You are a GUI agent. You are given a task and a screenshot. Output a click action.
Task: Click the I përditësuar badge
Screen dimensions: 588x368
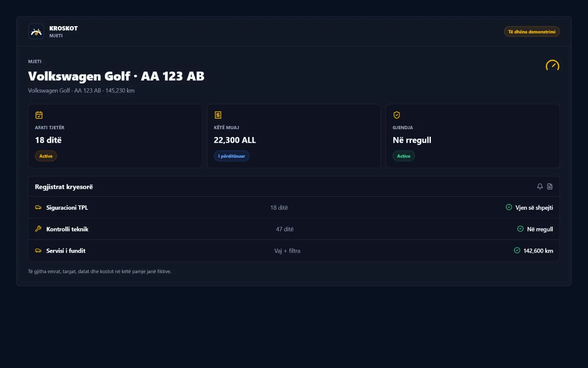[x=232, y=156]
